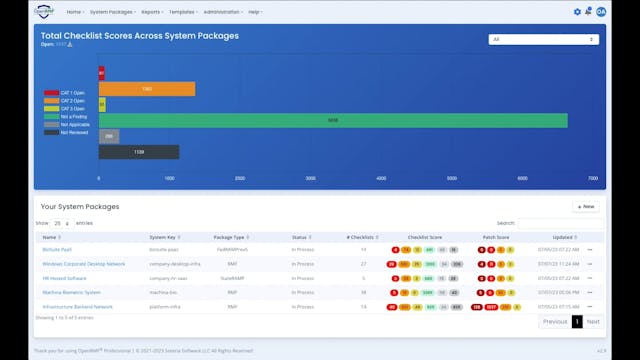Open actions menu for Infrastructure Backend Network
The height and width of the screenshot is (360, 640).
590,307
